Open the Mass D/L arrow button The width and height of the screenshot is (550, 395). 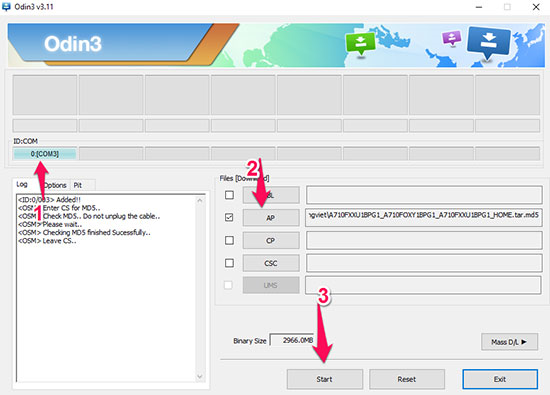click(x=509, y=342)
